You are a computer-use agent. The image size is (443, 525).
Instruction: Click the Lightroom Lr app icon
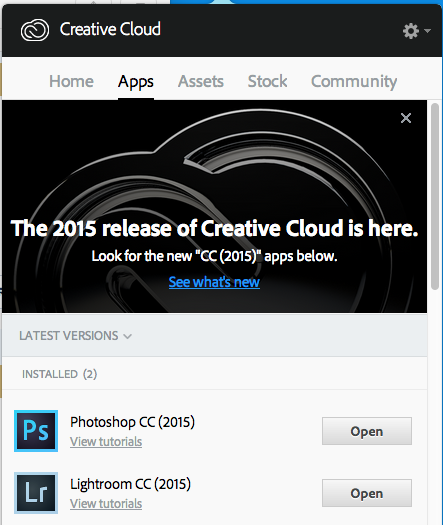pos(36,493)
